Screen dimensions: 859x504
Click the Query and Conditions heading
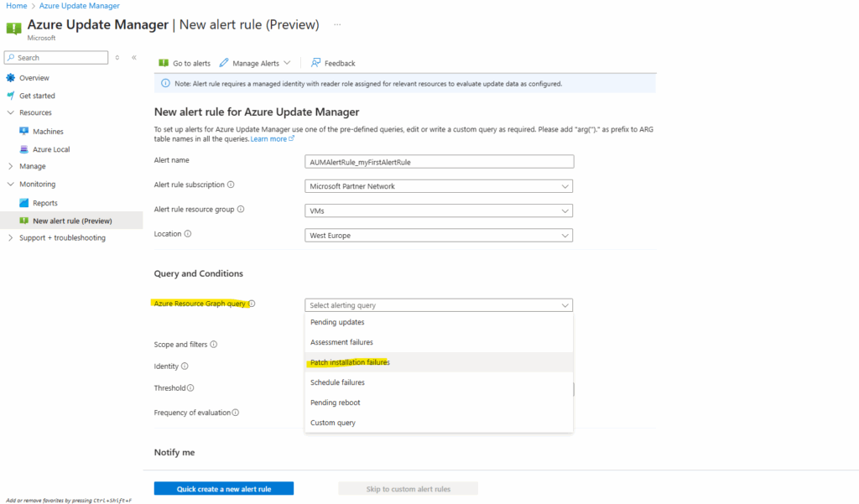coord(198,273)
